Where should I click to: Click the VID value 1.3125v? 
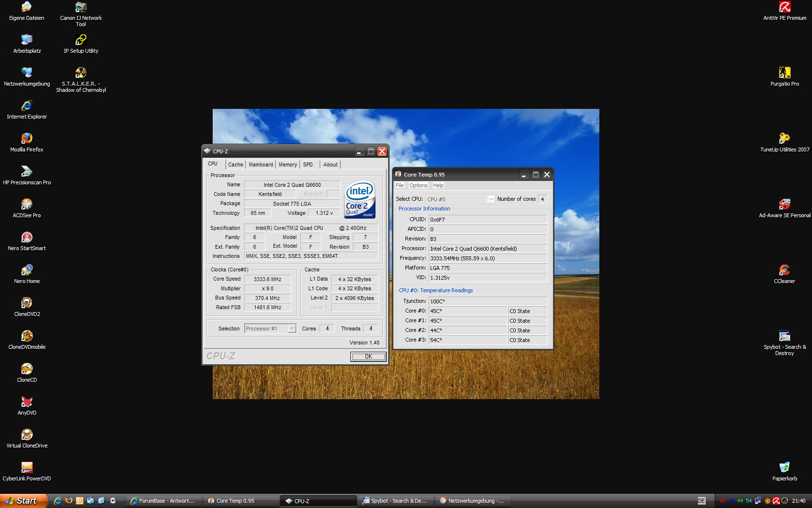click(x=488, y=278)
